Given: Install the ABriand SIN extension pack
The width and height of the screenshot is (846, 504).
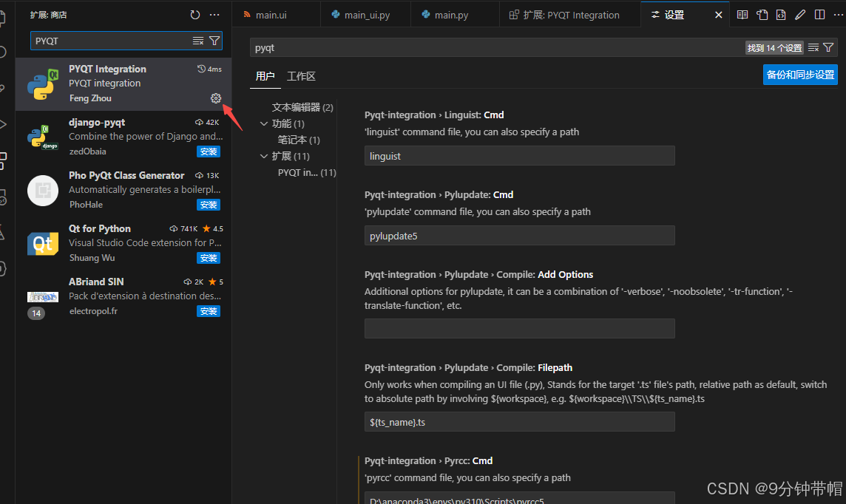Looking at the screenshot, I should pyautogui.click(x=209, y=311).
